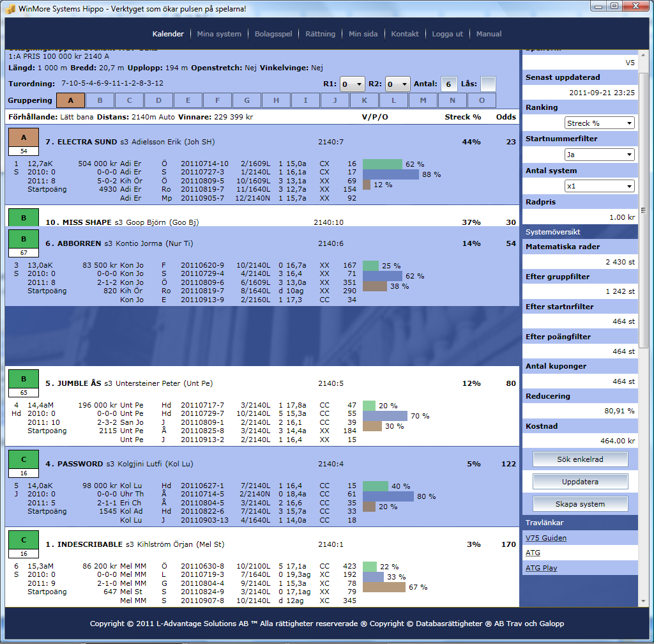The width and height of the screenshot is (654, 644).
Task: Open the Antal system dropdown
Action: [599, 186]
